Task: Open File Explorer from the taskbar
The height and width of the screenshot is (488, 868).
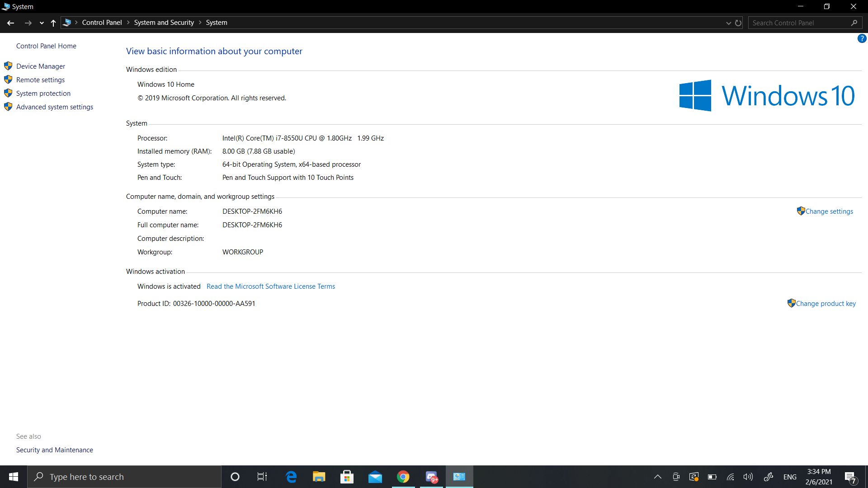Action: click(x=319, y=477)
